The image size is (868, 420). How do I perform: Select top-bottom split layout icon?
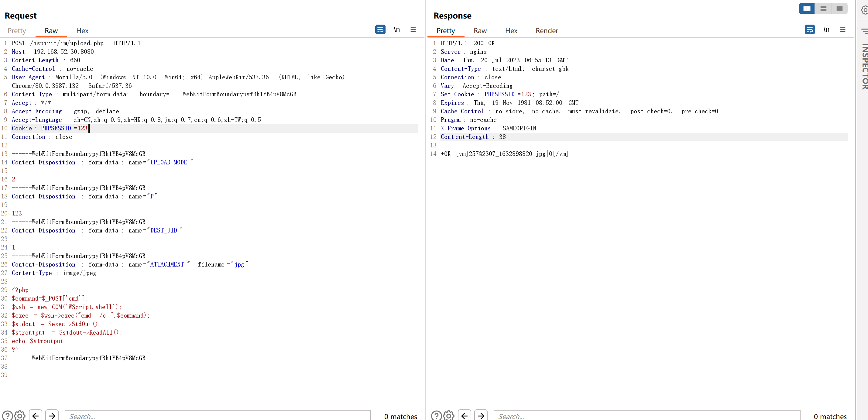(823, 9)
